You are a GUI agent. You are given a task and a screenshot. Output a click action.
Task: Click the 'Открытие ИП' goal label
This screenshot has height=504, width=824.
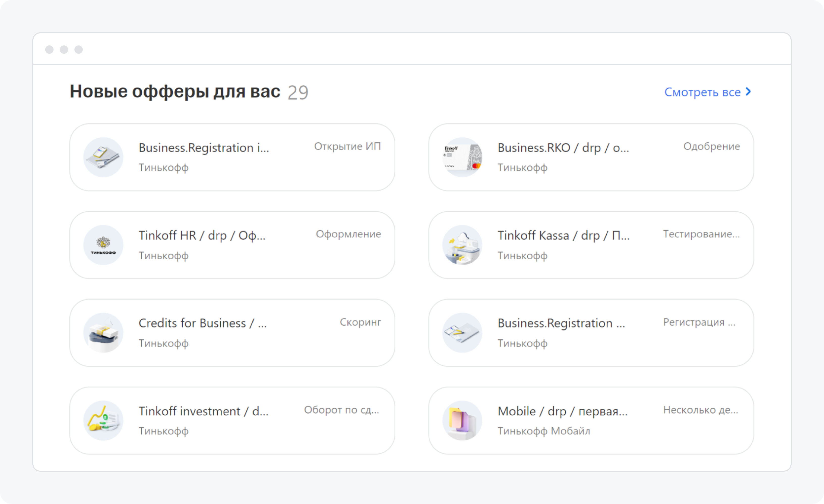pyautogui.click(x=347, y=146)
